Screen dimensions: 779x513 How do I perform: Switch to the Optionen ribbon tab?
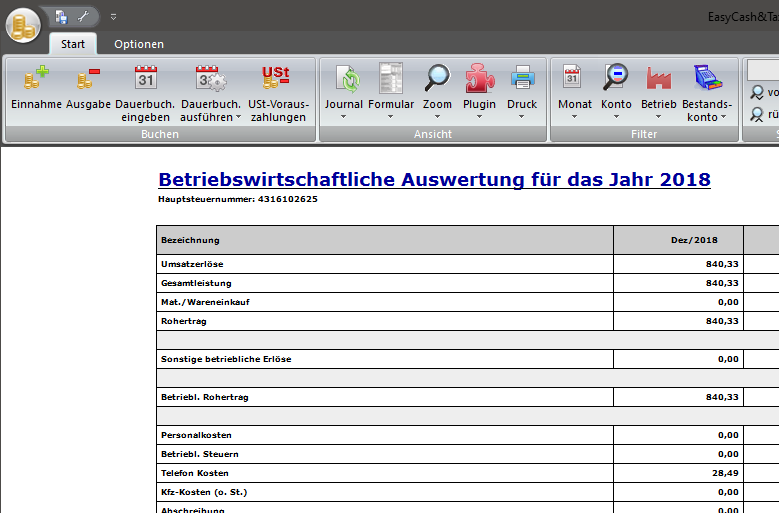pyautogui.click(x=139, y=44)
